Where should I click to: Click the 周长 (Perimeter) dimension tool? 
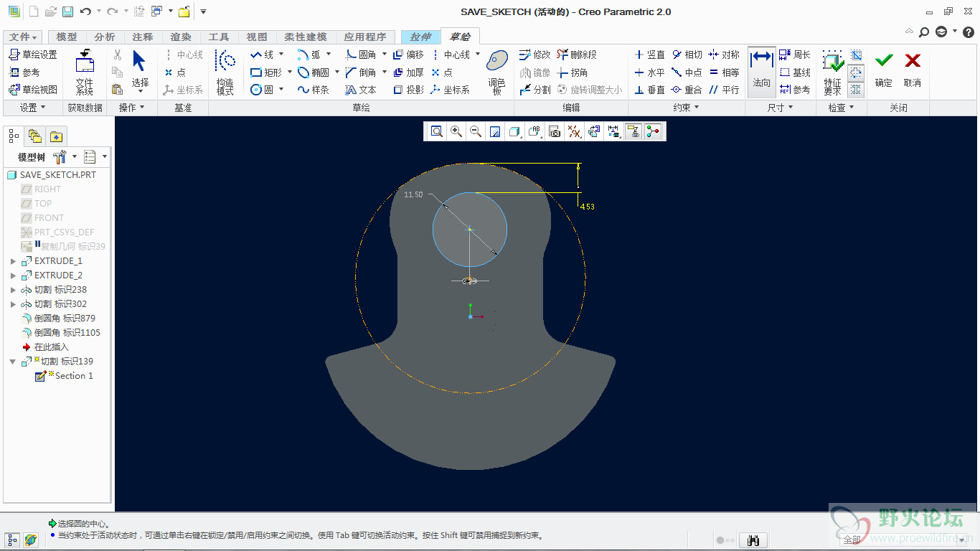coord(795,55)
